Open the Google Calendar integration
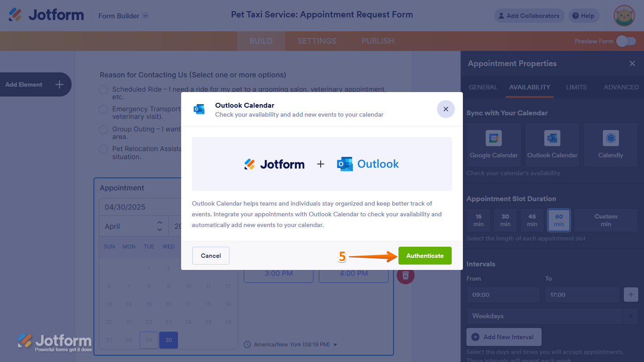 pos(494,144)
